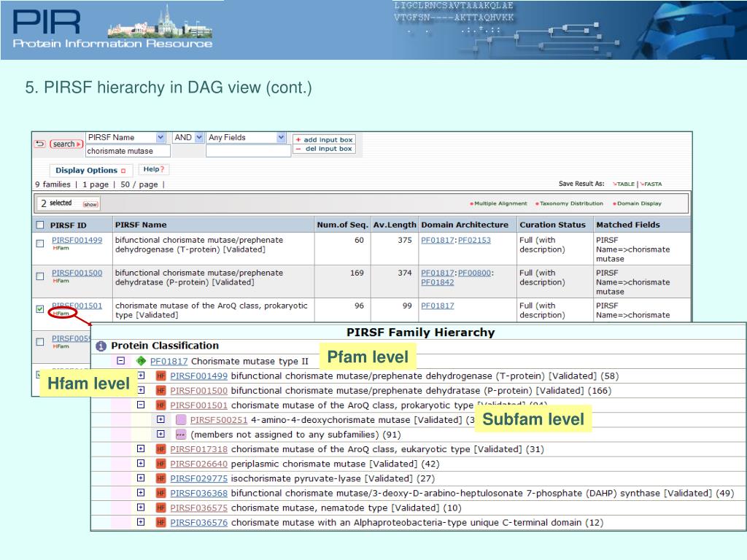Click the HF icon beside PIRSF036575
Image resolution: width=747 pixels, height=560 pixels.
coord(161,508)
